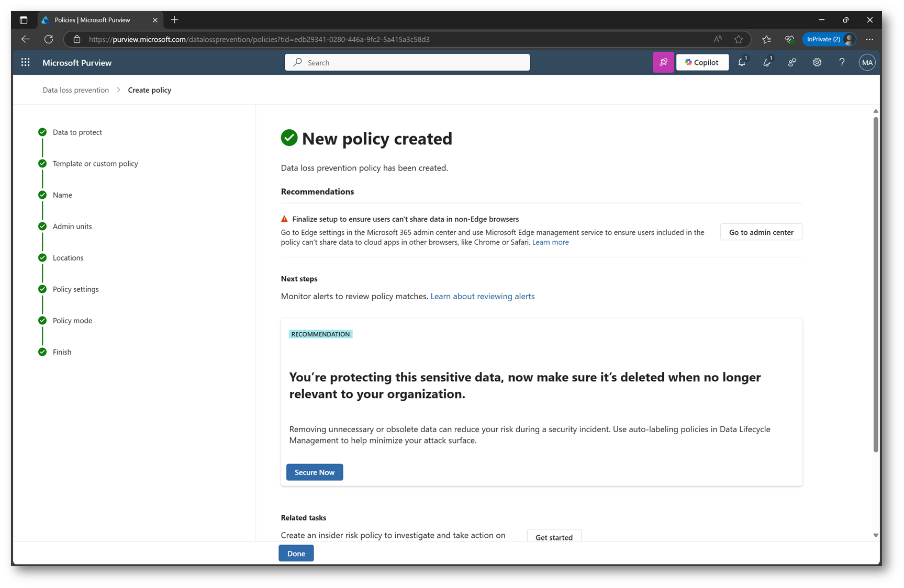Image resolution: width=904 pixels, height=588 pixels.
Task: Click the scrollbar up arrow
Action: 875,111
